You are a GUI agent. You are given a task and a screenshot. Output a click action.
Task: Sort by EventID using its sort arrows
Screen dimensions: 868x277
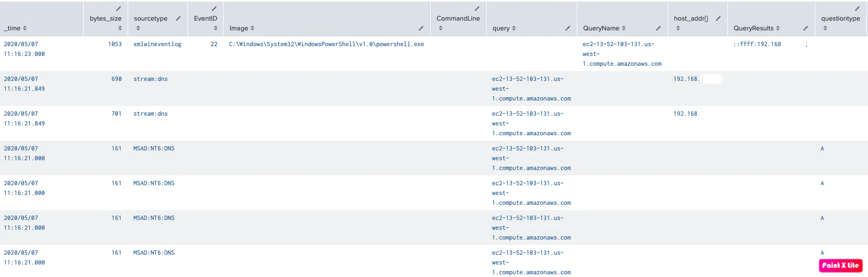click(x=216, y=28)
